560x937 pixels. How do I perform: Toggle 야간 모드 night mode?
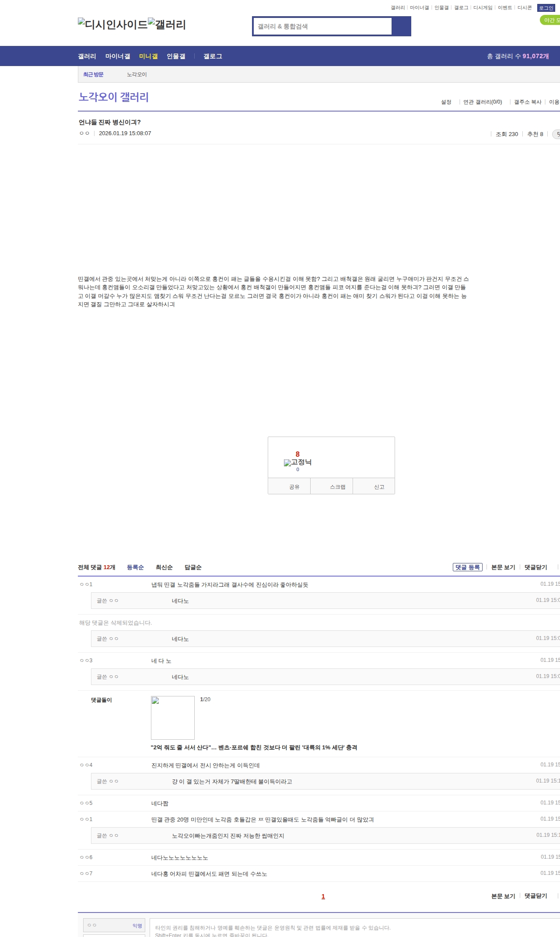pyautogui.click(x=550, y=20)
